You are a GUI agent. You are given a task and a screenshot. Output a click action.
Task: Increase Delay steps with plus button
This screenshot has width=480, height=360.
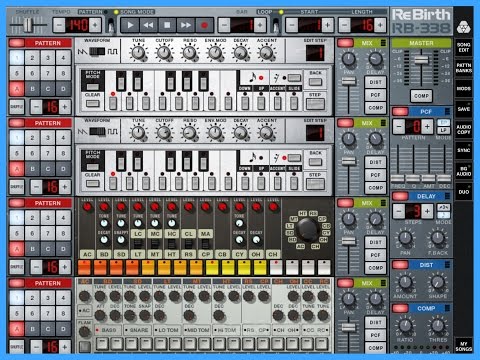427,211
